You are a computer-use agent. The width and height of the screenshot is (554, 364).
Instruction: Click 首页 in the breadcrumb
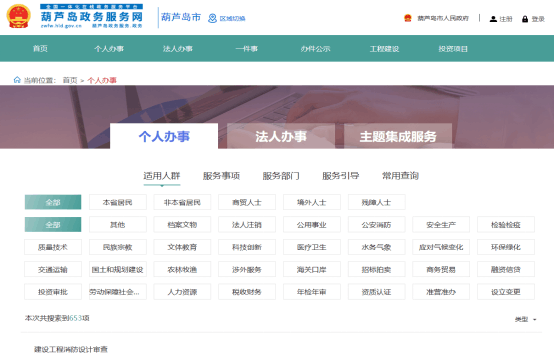tap(70, 80)
